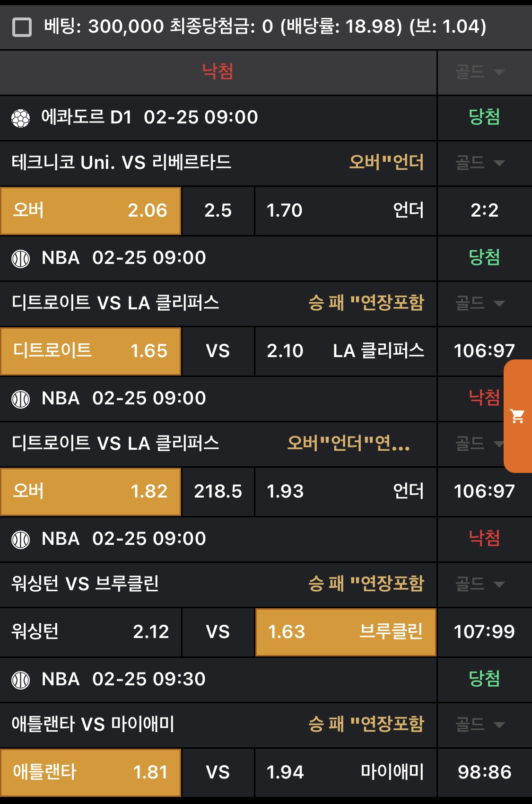Tick the bet slip checkbox at top
The width and height of the screenshot is (532, 804).
[22, 27]
